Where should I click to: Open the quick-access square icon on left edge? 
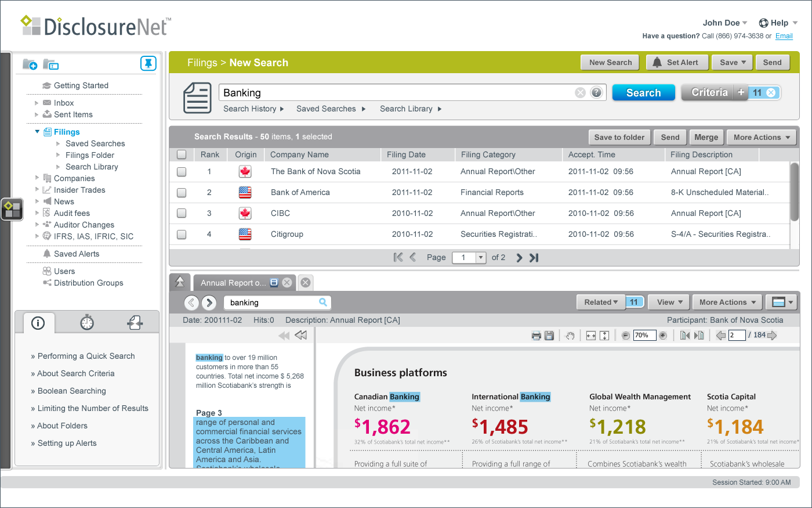pos(12,209)
